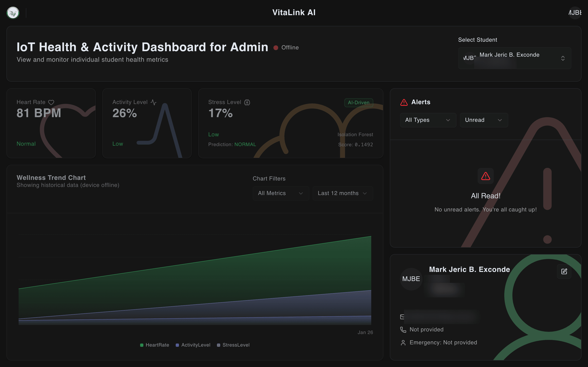Viewport: 588px width, 367px height.
Task: Click the Prediction: NORMAL text
Action: coord(232,144)
